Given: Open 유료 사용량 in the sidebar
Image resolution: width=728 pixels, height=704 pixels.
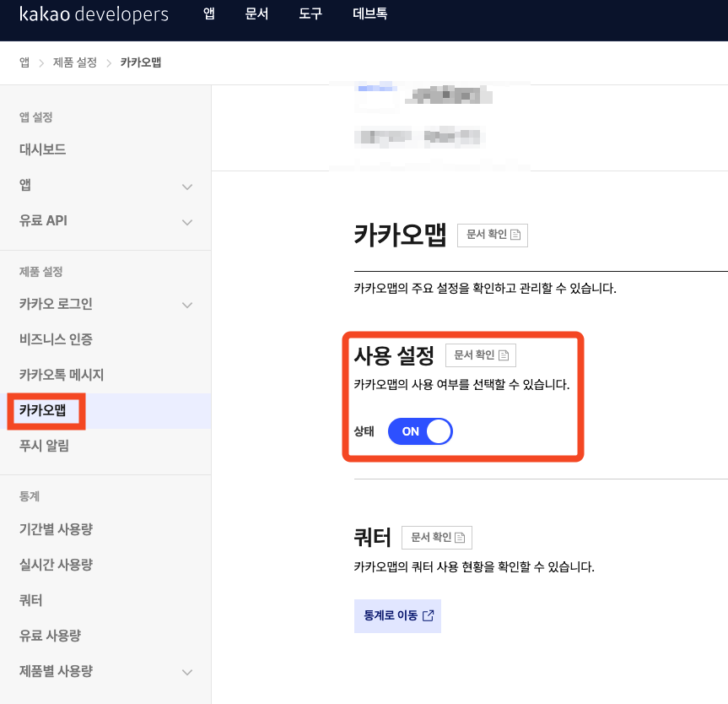Looking at the screenshot, I should pos(50,636).
